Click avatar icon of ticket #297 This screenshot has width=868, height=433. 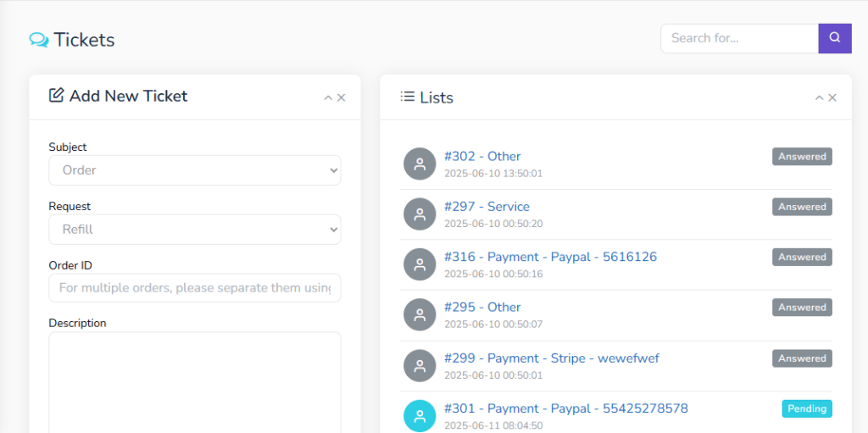click(419, 214)
